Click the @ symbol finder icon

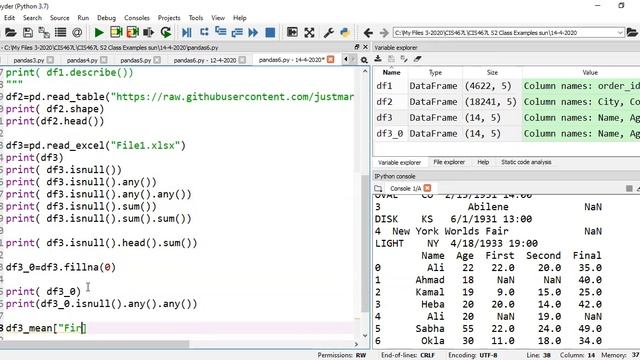click(x=77, y=32)
